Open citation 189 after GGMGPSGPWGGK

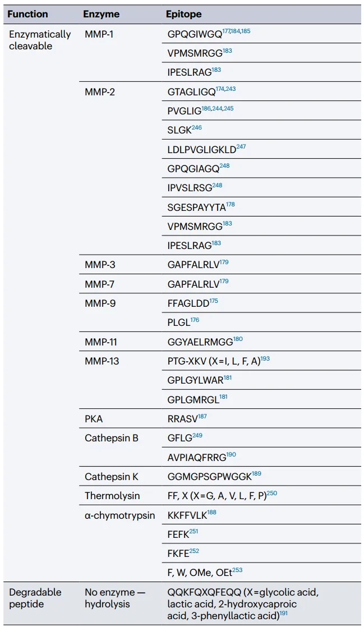256,474
